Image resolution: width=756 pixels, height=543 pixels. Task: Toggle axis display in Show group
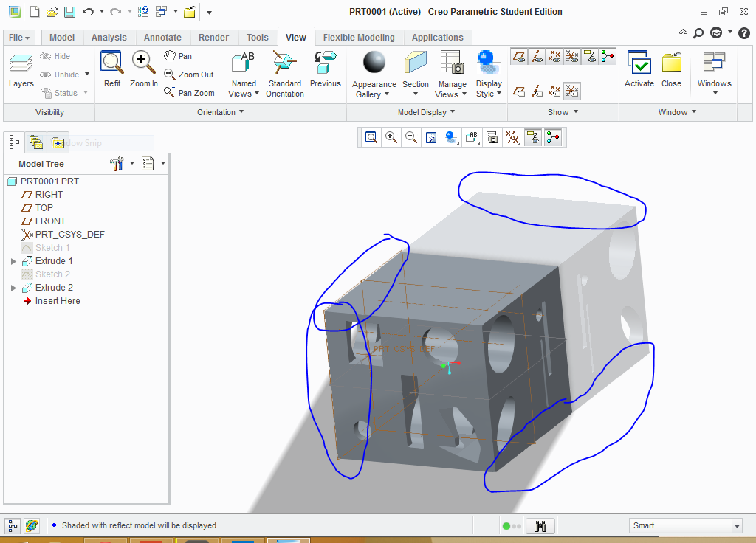pos(537,57)
